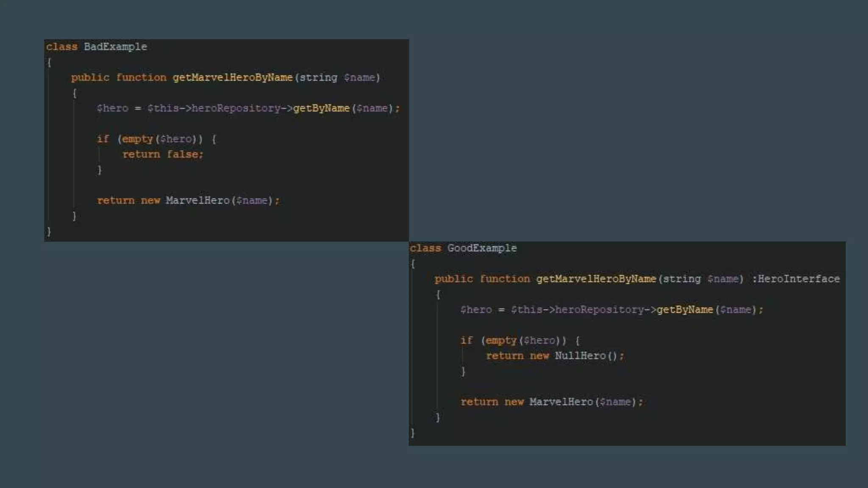The image size is (868, 488).
Task: Click 'public function' keywords in GoodExample
Action: click(482, 279)
